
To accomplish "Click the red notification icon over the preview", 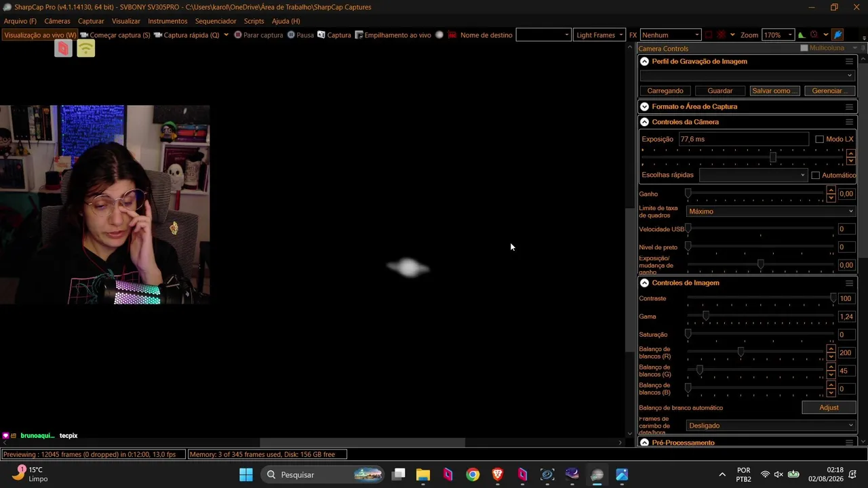I will (x=63, y=48).
